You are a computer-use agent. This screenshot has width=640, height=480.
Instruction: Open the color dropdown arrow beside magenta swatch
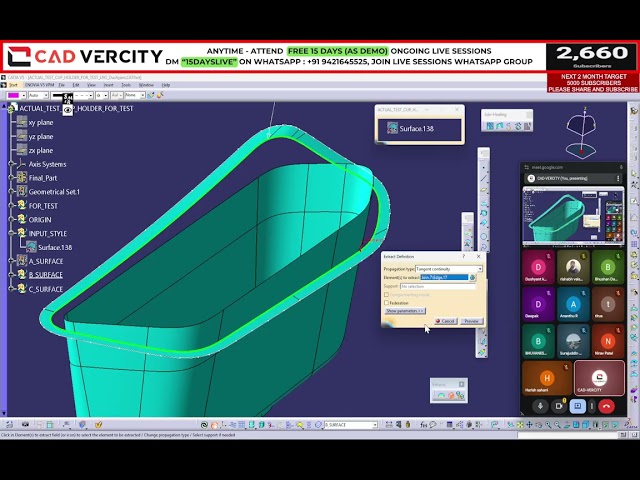point(24,95)
